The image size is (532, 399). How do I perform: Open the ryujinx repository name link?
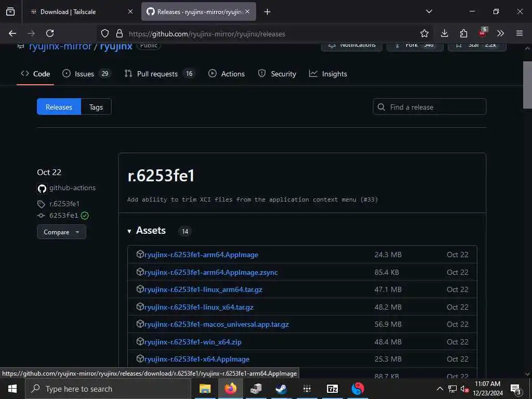tap(116, 46)
